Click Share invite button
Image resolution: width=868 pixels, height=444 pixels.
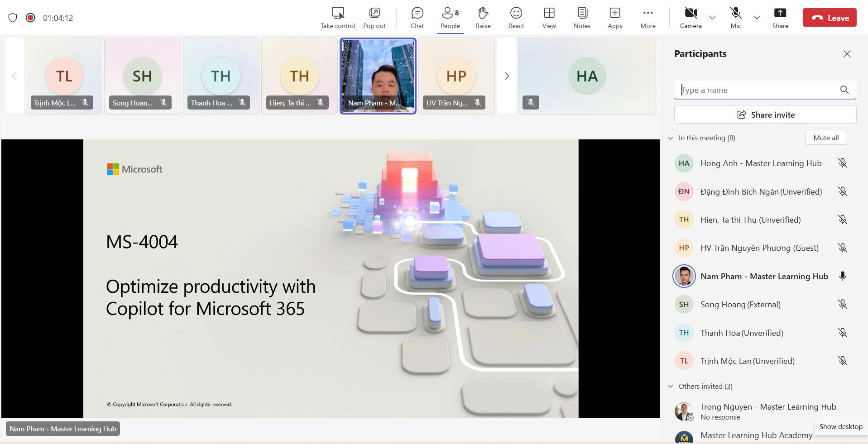tap(765, 115)
